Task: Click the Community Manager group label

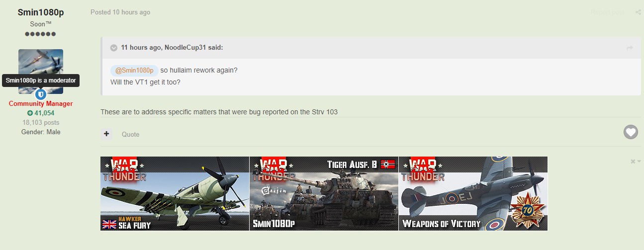Action: [41, 104]
